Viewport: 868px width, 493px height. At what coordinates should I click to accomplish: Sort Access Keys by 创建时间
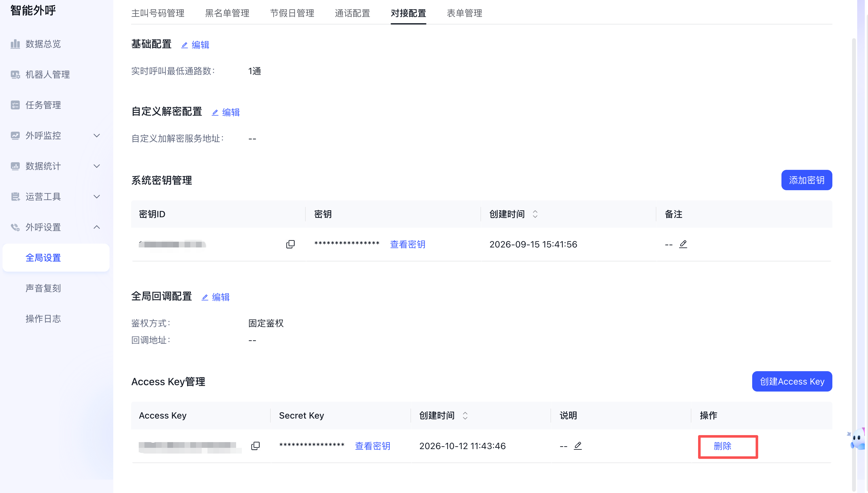pyautogui.click(x=465, y=415)
